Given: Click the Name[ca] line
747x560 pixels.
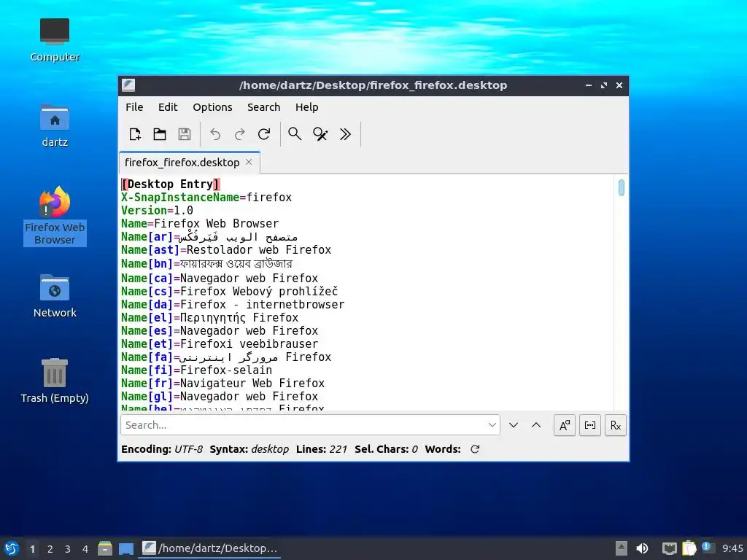Looking at the screenshot, I should click(x=220, y=278).
